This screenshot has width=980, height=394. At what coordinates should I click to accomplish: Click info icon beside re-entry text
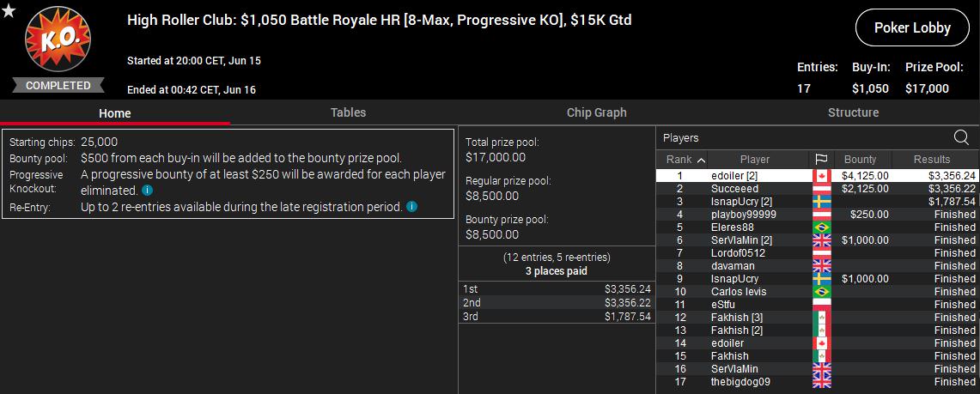[x=412, y=207]
